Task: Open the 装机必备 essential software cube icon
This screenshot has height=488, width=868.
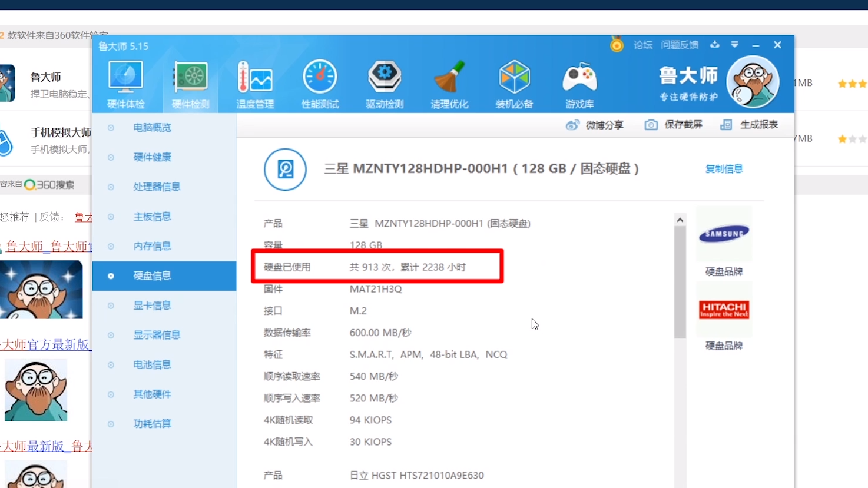Action: coord(514,84)
